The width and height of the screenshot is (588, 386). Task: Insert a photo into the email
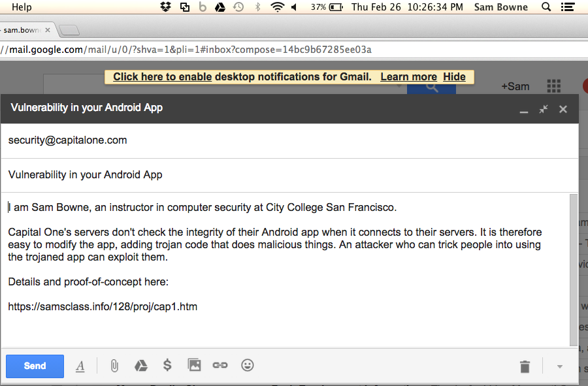(x=194, y=366)
